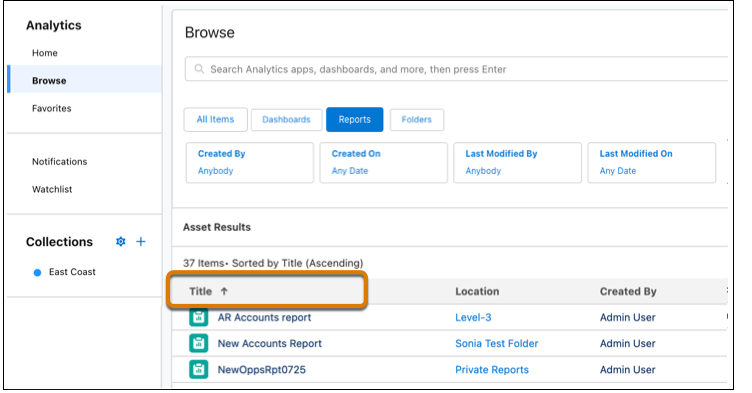The width and height of the screenshot is (752, 393).
Task: Open the Level-3 location link
Action: [473, 317]
